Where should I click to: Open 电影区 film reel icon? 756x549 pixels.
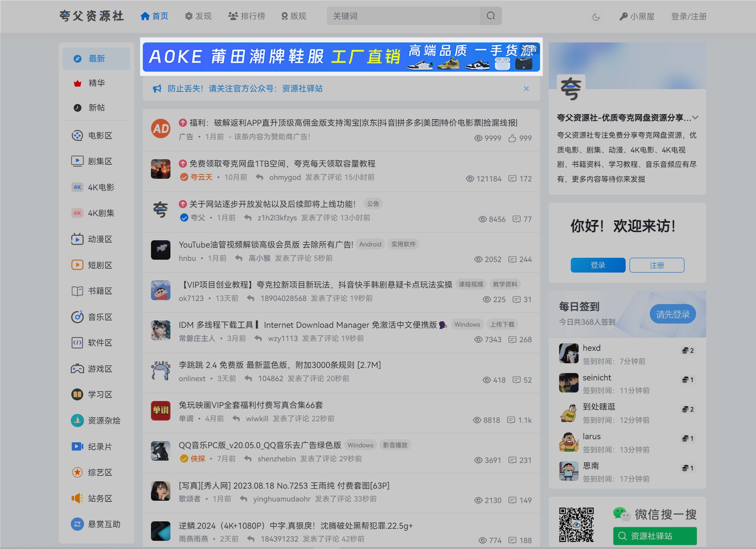pyautogui.click(x=77, y=135)
